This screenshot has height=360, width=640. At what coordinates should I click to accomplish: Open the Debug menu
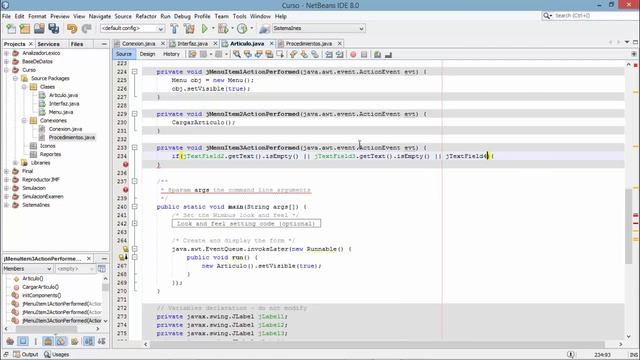(x=182, y=16)
